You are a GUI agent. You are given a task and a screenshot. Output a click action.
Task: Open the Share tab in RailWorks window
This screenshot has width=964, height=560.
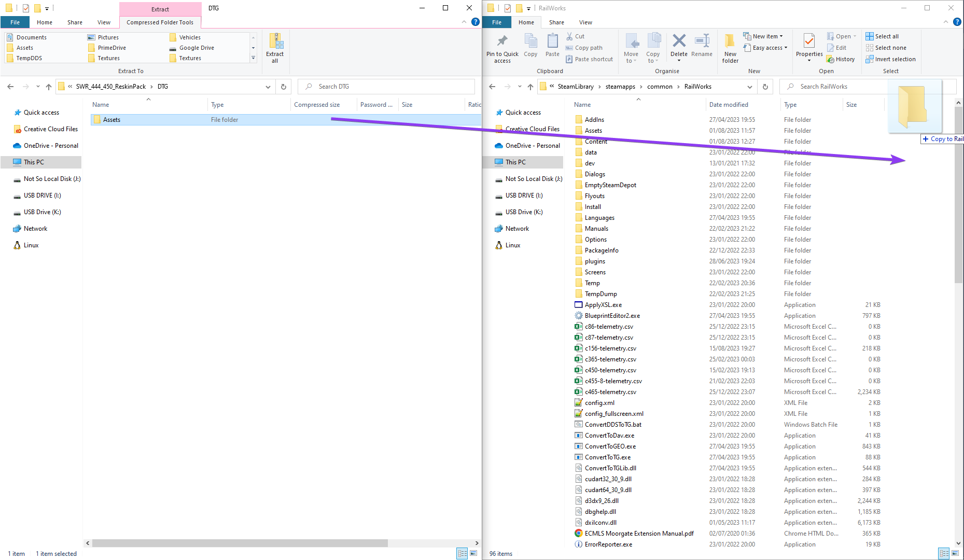(556, 22)
